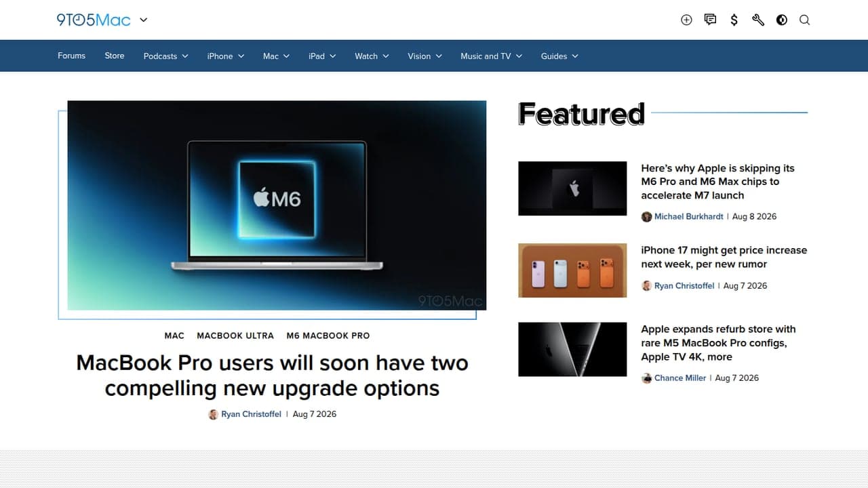The height and width of the screenshot is (488, 868).
Task: Click the Aug 7 2026 date below the main headline
Action: tap(315, 414)
